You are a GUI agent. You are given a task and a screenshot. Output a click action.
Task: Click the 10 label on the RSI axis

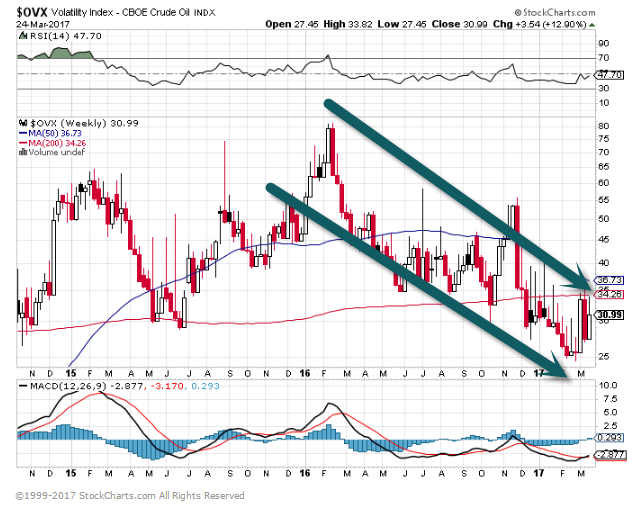[604, 103]
